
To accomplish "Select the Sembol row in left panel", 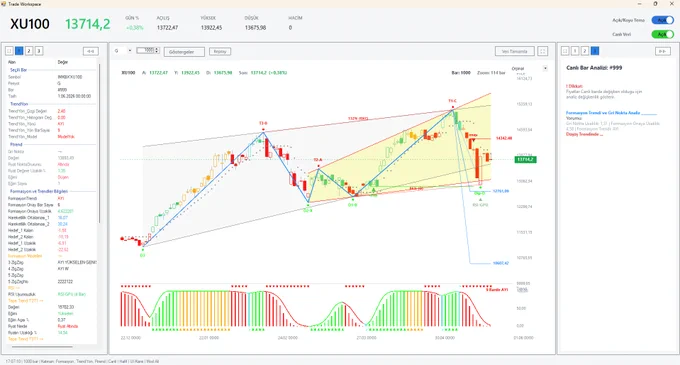I will tap(51, 77).
